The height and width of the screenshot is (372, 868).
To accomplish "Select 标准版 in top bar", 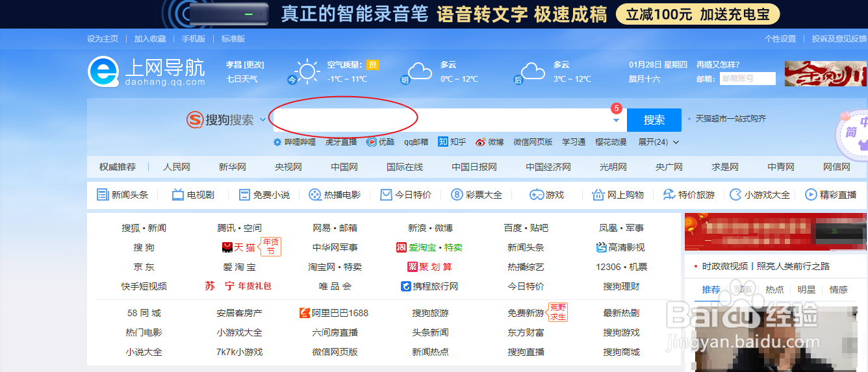I will pos(233,39).
